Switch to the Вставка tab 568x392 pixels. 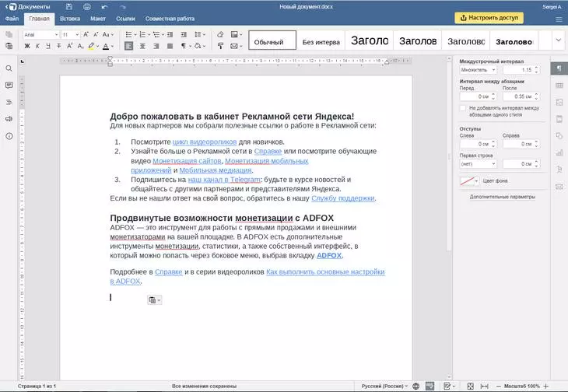pyautogui.click(x=70, y=19)
